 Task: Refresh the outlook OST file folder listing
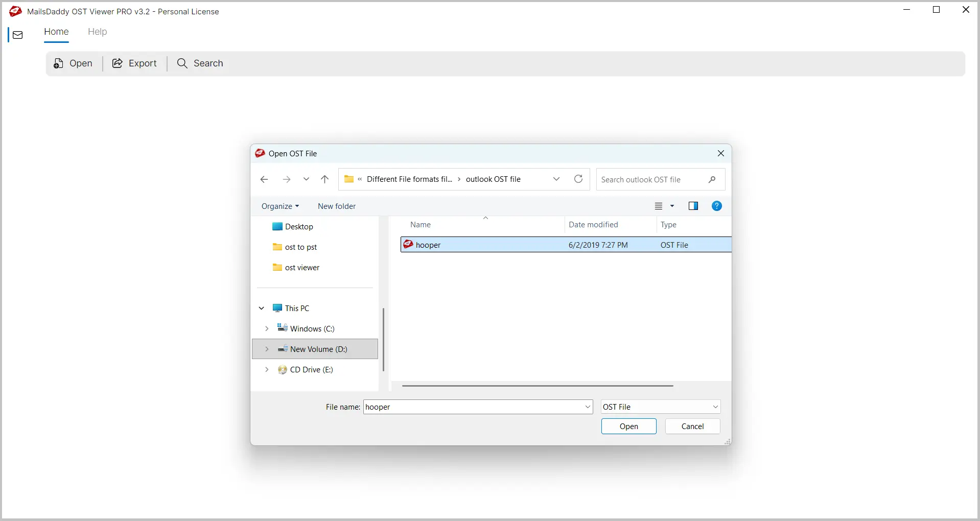click(x=578, y=179)
